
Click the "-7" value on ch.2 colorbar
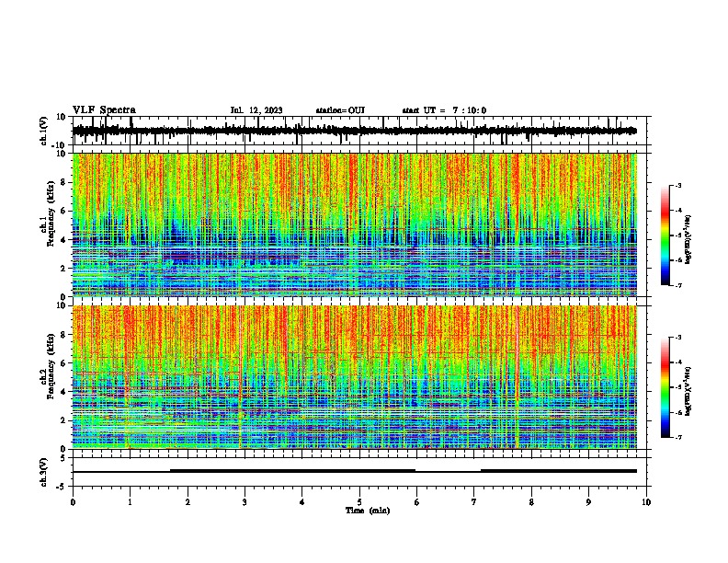678,437
